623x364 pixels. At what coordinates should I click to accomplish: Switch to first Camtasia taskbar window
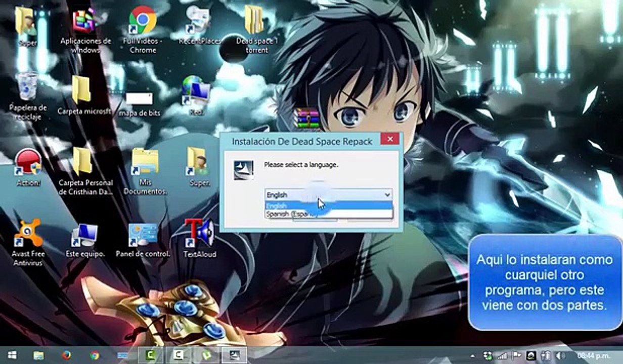[x=150, y=355]
